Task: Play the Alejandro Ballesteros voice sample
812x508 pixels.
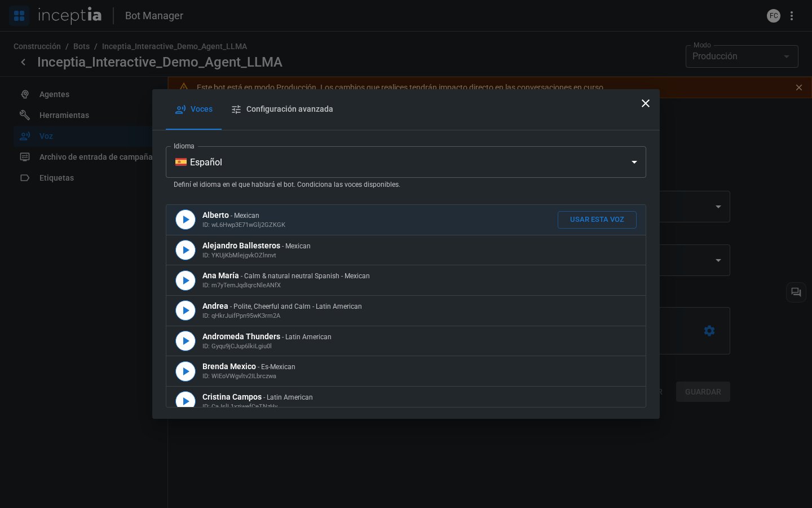Action: (186, 250)
